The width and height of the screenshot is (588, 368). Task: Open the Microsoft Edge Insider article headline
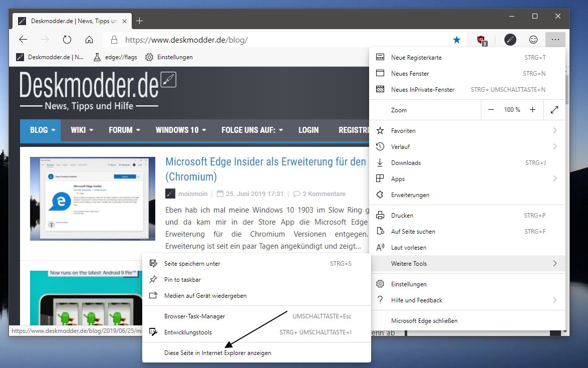(265, 169)
